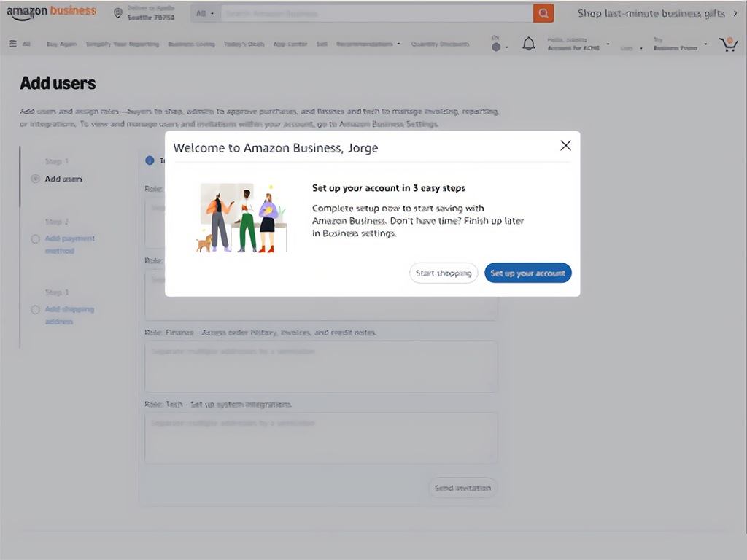Click the Amazon Business logo
Viewport: 747px width, 560px height.
point(51,12)
